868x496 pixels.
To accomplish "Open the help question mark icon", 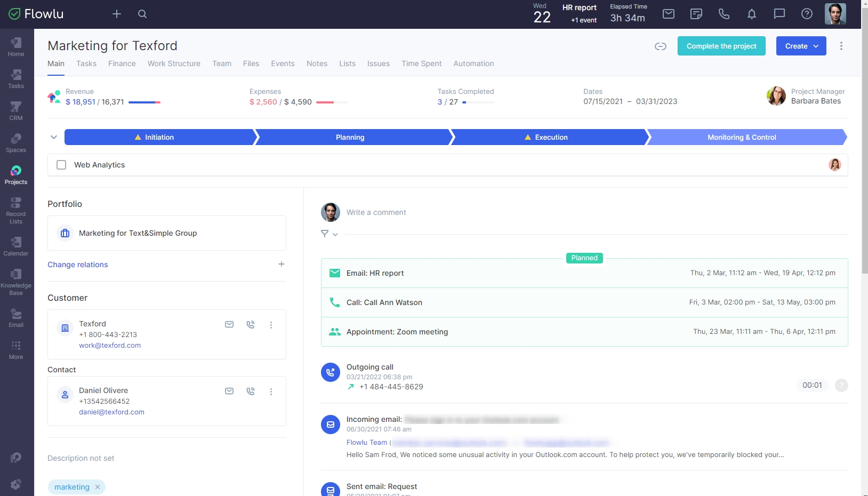I will click(x=807, y=14).
